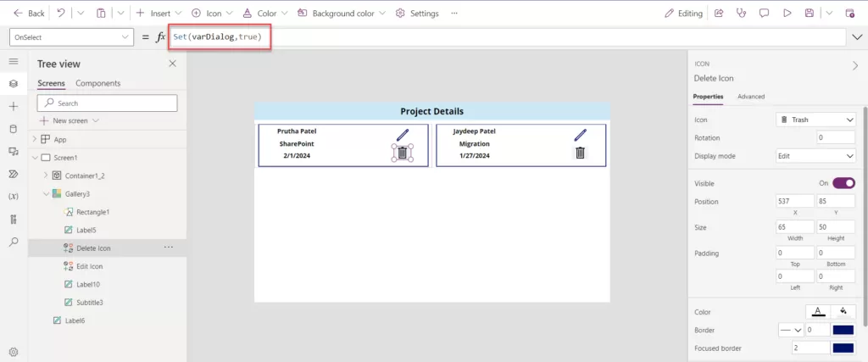
Task: Click the Undo icon in toolbar
Action: pyautogui.click(x=61, y=14)
